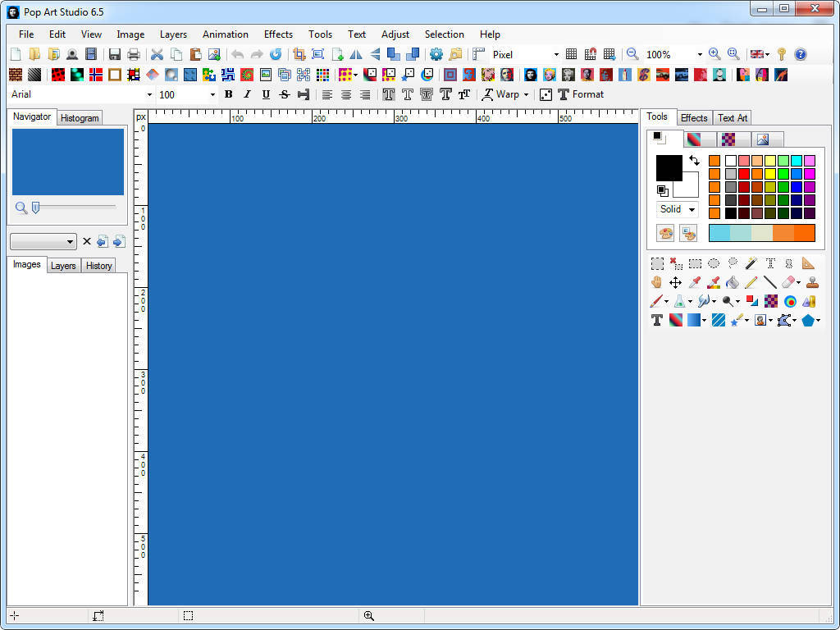This screenshot has height=630, width=840.
Task: Choose the Move tool
Action: pyautogui.click(x=675, y=282)
